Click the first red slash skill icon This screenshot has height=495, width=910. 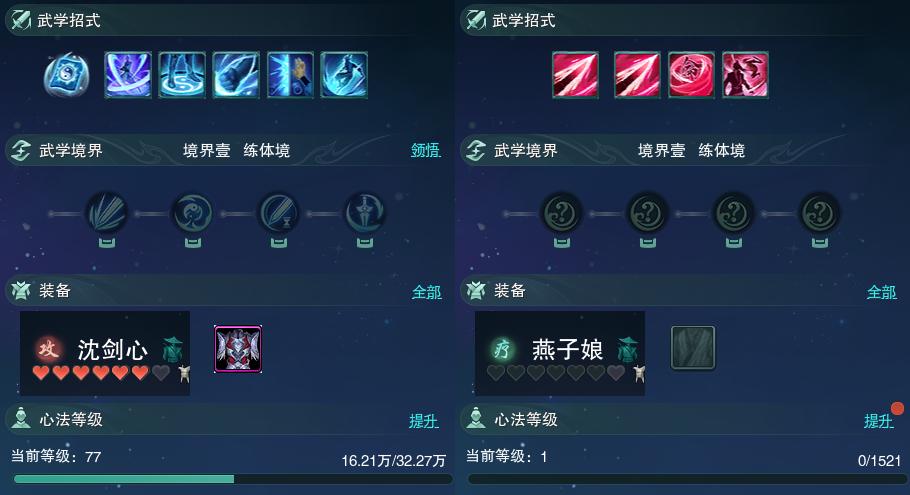point(575,75)
